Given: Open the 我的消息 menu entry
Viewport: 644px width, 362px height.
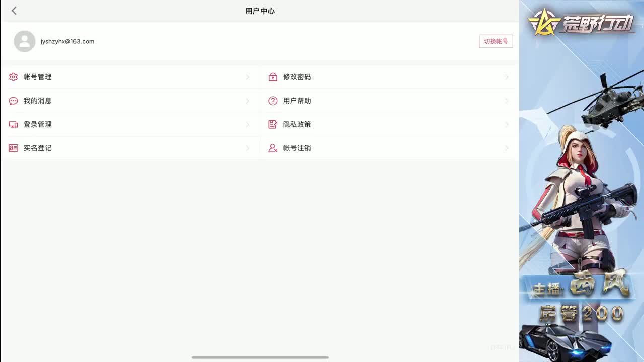Looking at the screenshot, I should (x=130, y=101).
